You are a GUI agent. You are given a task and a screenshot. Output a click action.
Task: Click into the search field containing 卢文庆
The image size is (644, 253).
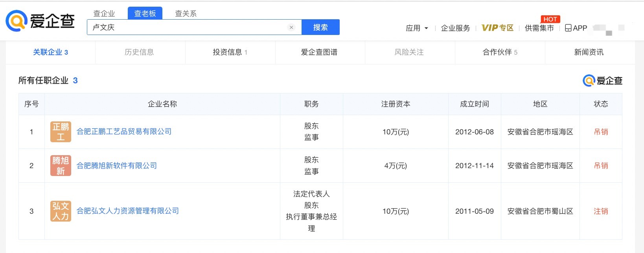coord(194,27)
